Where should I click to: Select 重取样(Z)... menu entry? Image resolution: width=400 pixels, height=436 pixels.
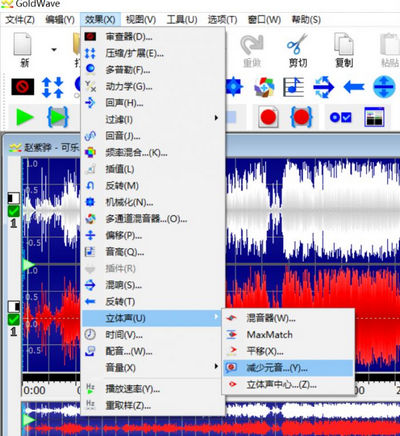click(153, 405)
